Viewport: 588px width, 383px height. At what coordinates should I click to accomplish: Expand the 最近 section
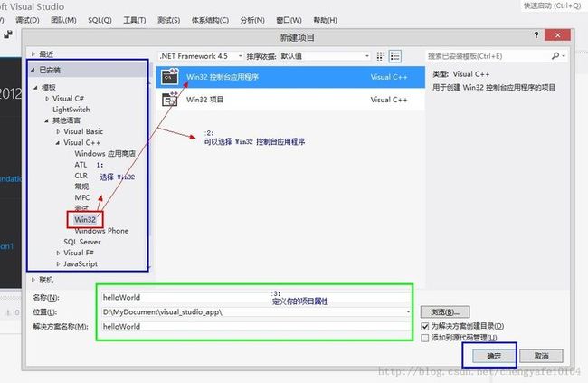(33, 54)
